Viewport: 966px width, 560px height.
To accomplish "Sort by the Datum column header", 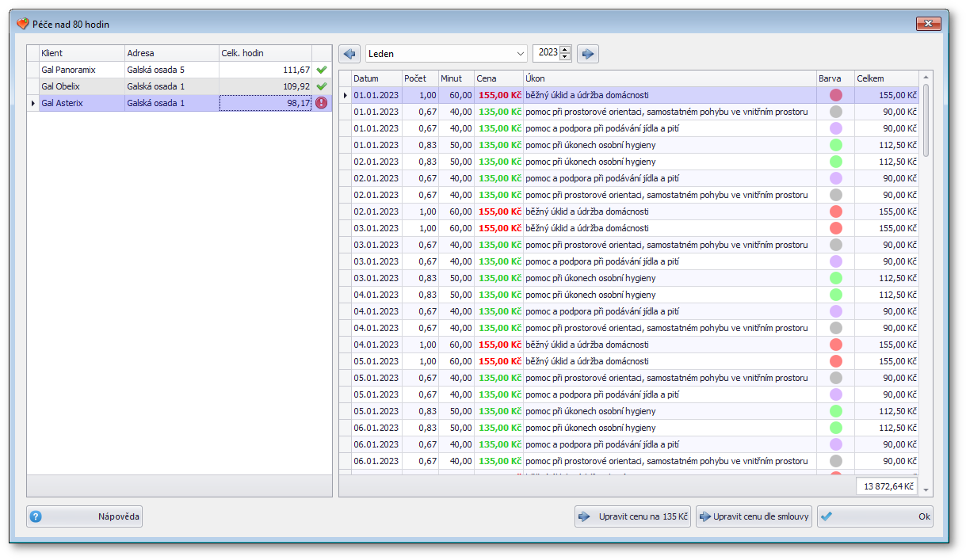I will pos(376,78).
